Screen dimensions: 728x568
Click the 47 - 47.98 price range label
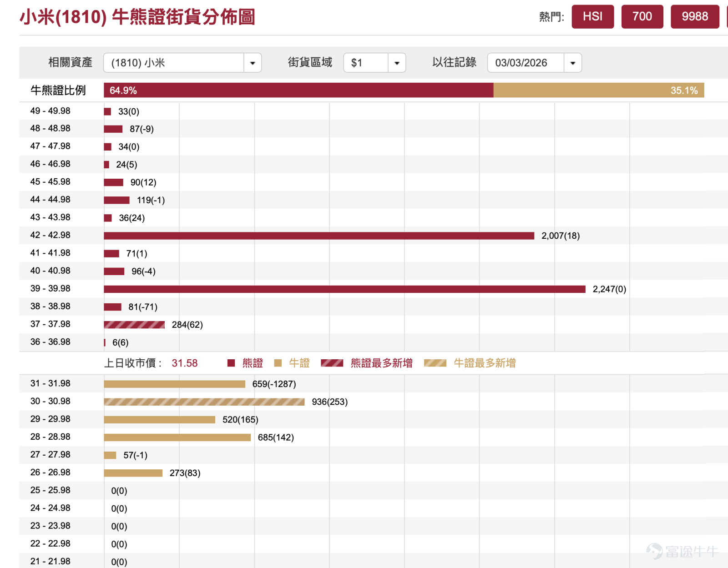pyautogui.click(x=51, y=146)
